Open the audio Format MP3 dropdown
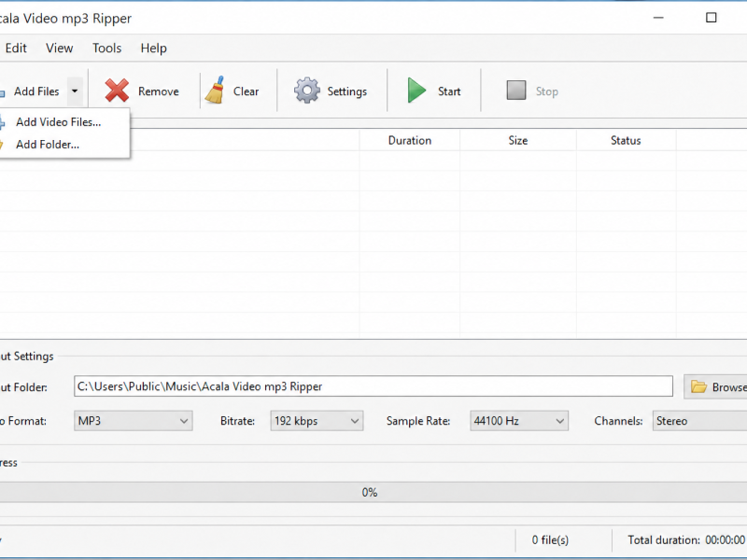747x560 pixels. (x=133, y=421)
